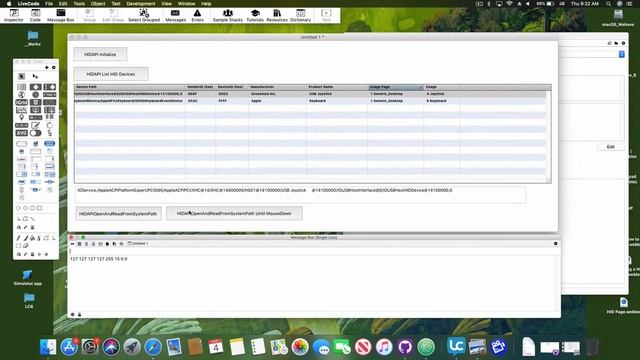Select the Single Line mode icon in Message Box

pos(72,244)
